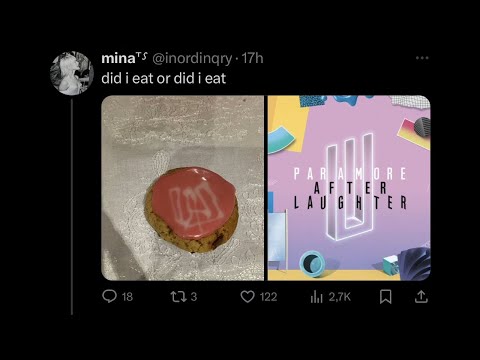This screenshot has height=360, width=480.
Task: Click the thread connector line below avatar
Action: 72,207
